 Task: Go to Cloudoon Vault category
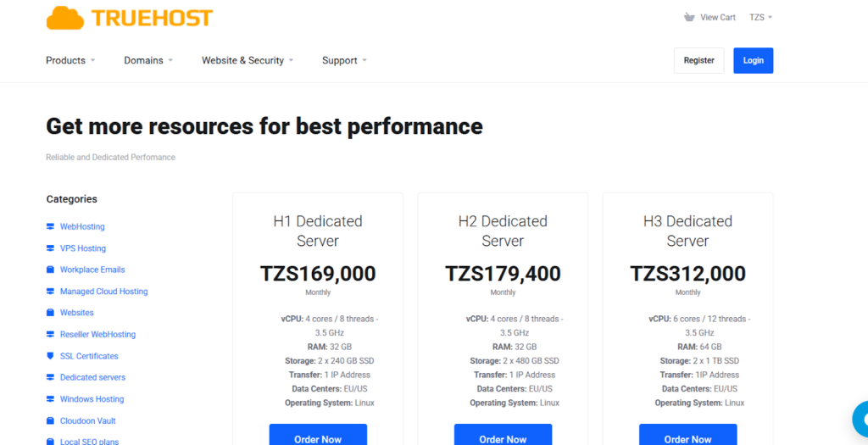(87, 420)
